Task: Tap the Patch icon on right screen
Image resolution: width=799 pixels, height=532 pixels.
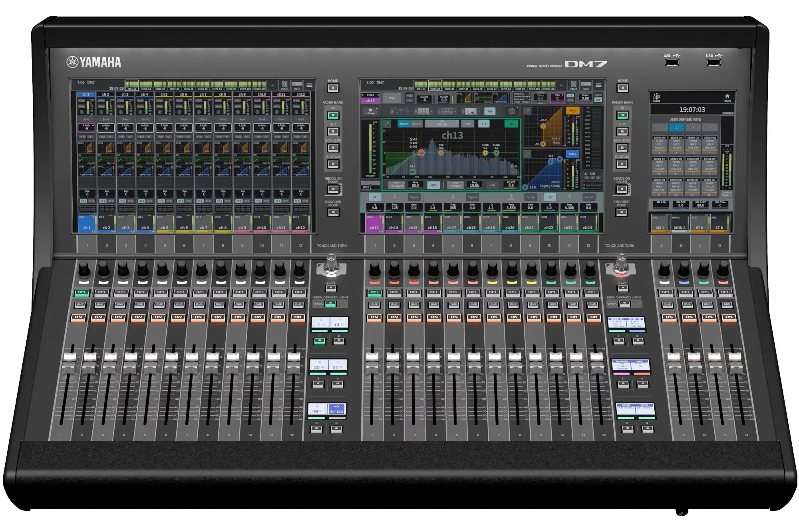Action: 574,85
